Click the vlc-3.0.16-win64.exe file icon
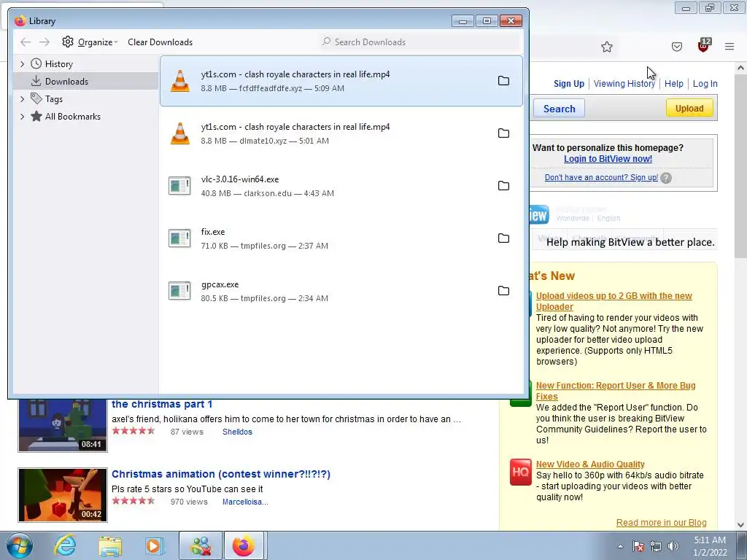Screen dimensions: 747x560 point(179,186)
